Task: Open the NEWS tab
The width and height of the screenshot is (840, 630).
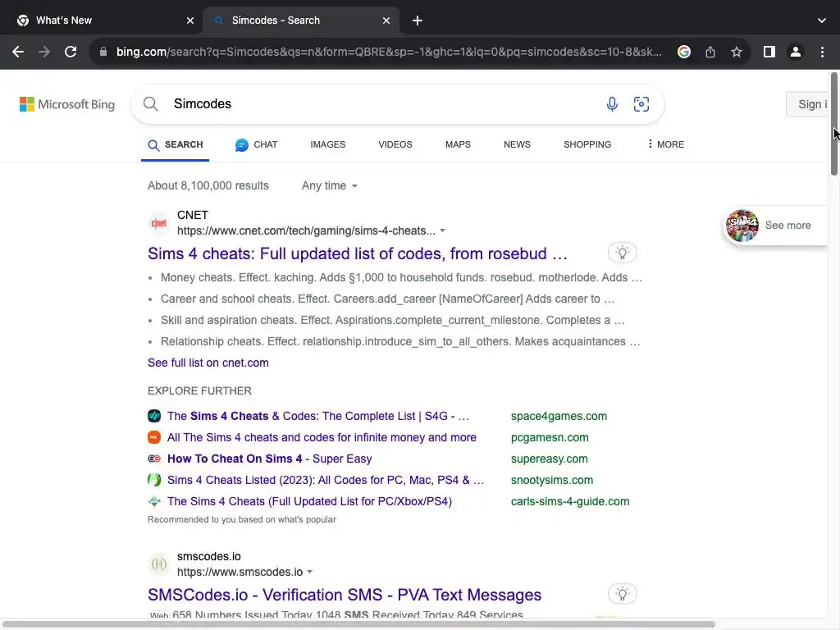Action: coord(517,144)
